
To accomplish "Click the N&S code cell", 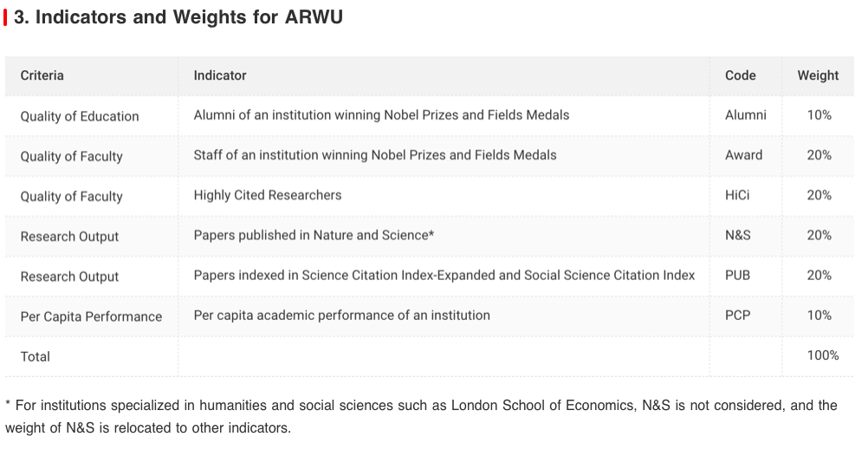I will tap(738, 235).
